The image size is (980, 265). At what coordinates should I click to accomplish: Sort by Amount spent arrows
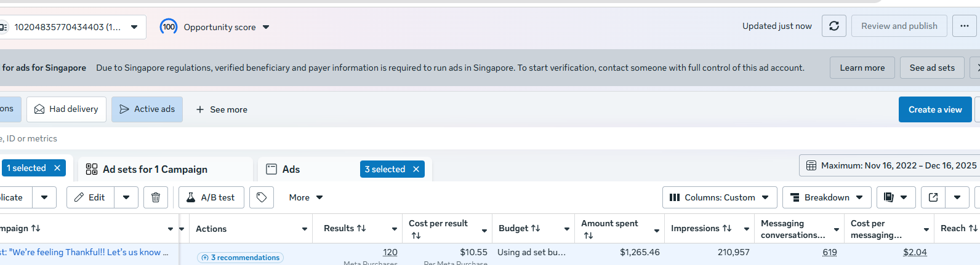(x=588, y=235)
